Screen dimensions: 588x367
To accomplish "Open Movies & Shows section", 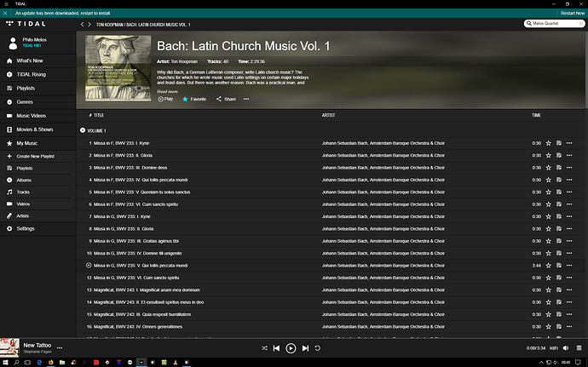I will click(34, 129).
